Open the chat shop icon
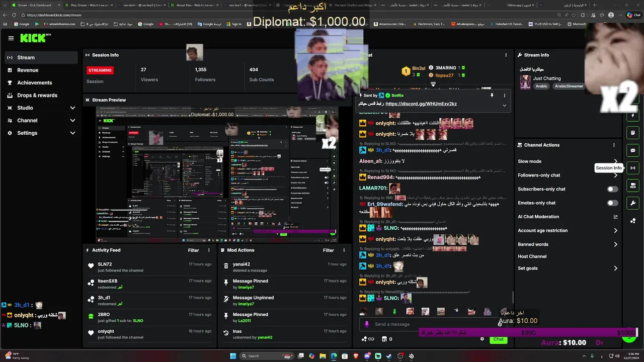The image size is (644, 362). (x=384, y=339)
